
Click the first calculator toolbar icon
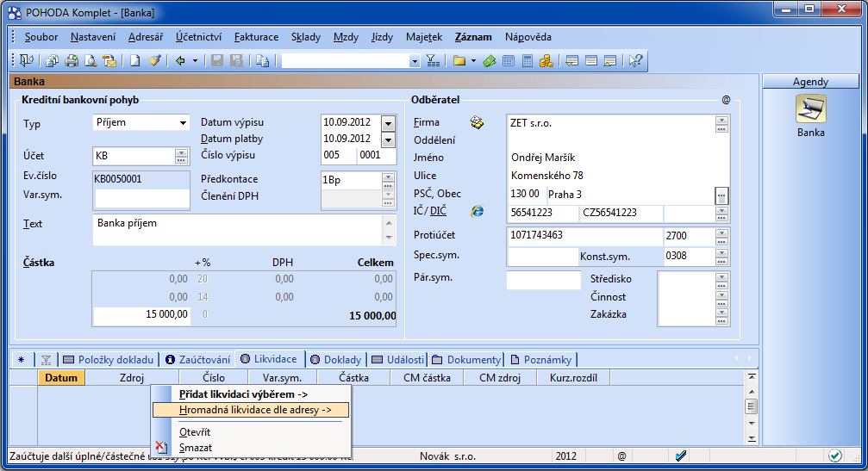tap(509, 61)
